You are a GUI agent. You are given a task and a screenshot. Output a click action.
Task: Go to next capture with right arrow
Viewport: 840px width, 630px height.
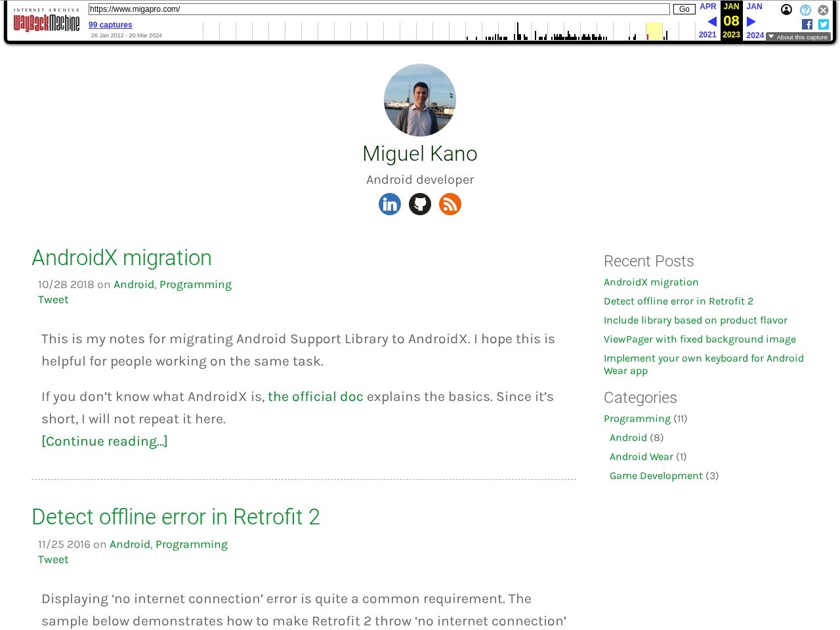(x=751, y=22)
